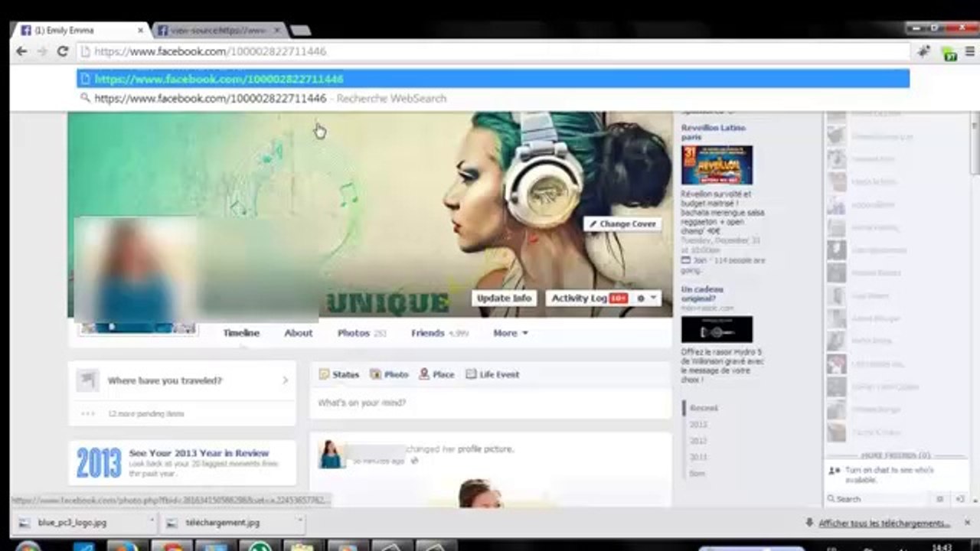Jump to Recent in the timeline navigator

click(704, 408)
